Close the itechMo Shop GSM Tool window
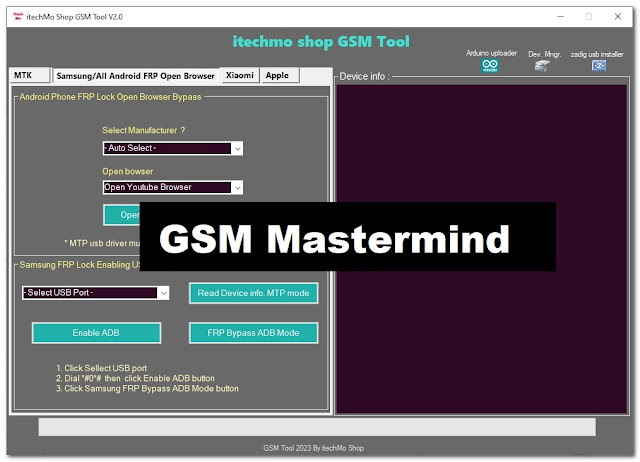 (618, 17)
